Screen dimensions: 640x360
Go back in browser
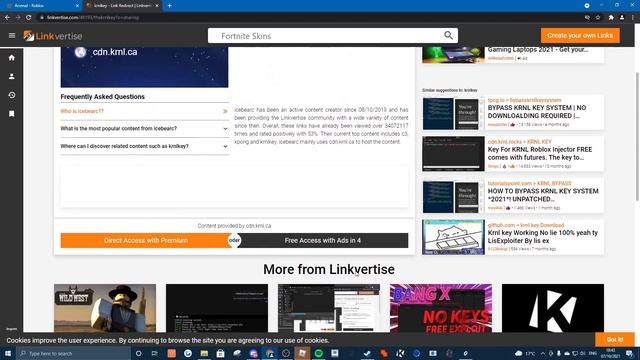7,18
